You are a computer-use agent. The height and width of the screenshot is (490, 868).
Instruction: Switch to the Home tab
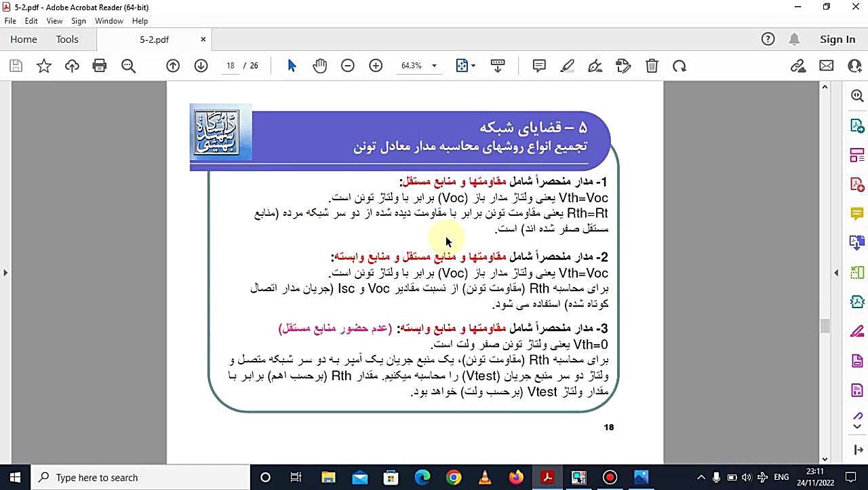[24, 39]
